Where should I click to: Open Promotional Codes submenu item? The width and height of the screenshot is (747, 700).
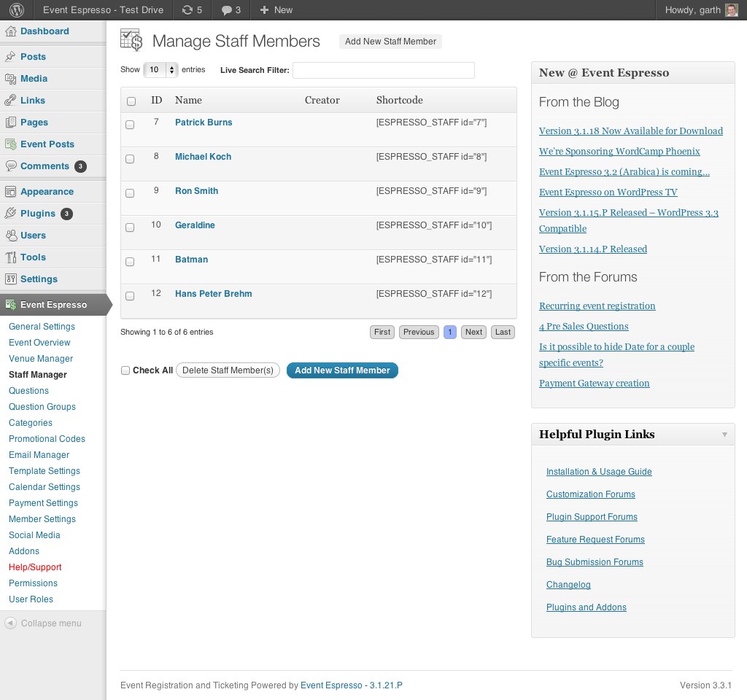point(47,439)
